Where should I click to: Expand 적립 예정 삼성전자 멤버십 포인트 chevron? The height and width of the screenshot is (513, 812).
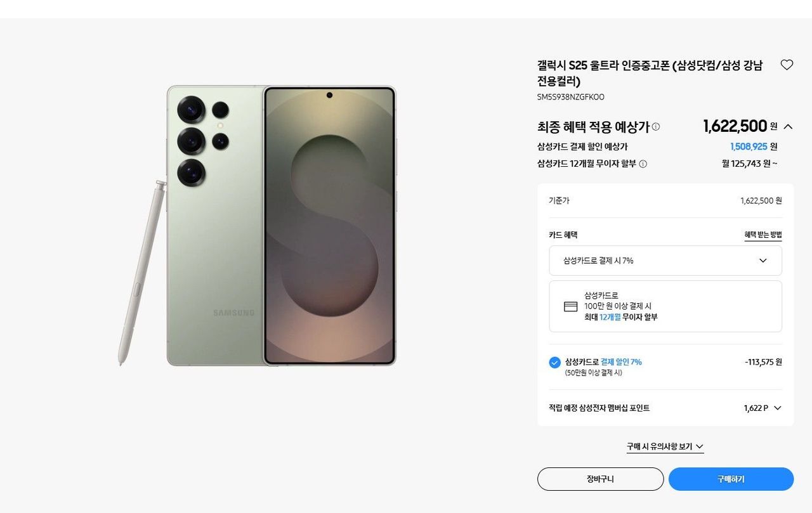(x=778, y=408)
